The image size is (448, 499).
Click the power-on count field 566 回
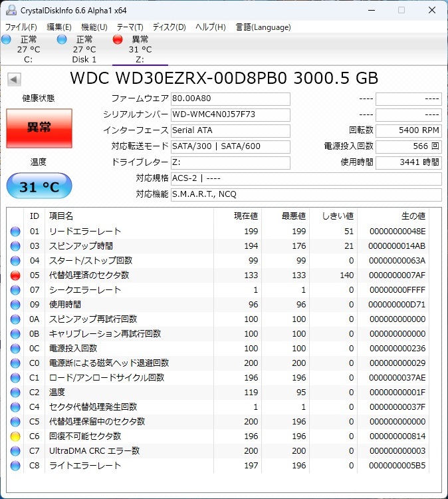click(x=409, y=146)
